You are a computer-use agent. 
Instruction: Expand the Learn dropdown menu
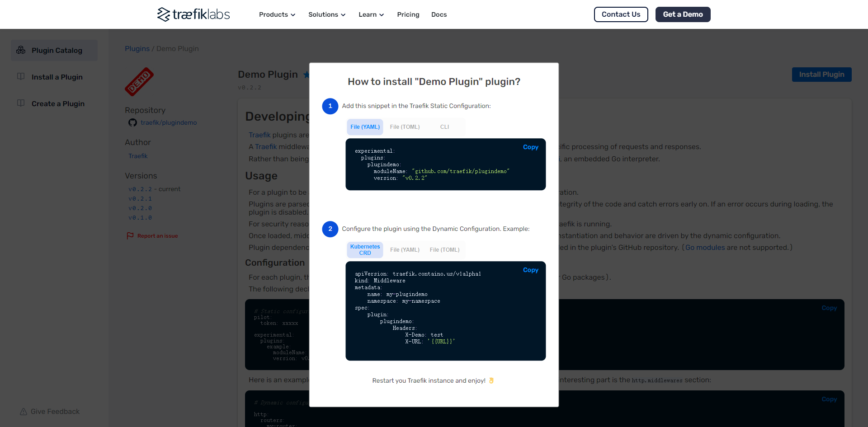pos(371,14)
